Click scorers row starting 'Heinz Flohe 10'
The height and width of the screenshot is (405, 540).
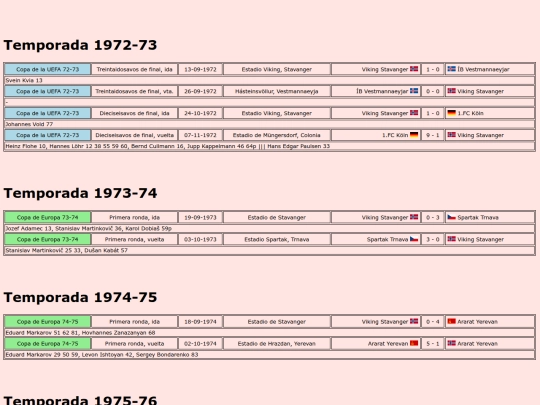(270, 146)
